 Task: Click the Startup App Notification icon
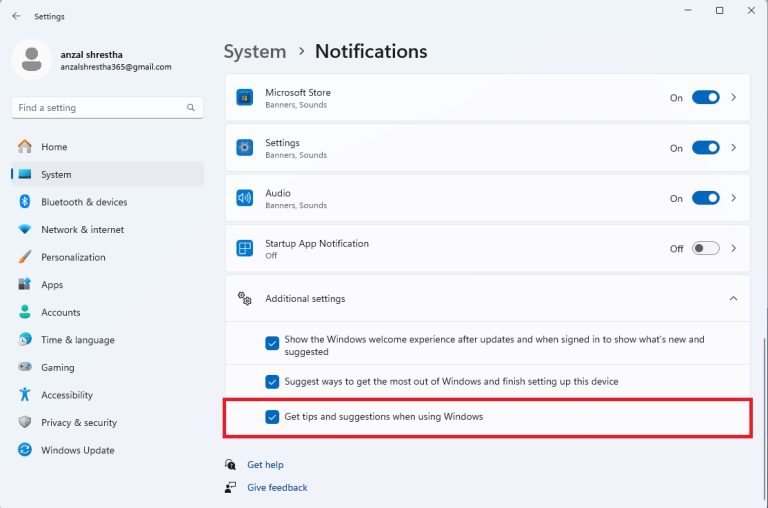click(244, 248)
